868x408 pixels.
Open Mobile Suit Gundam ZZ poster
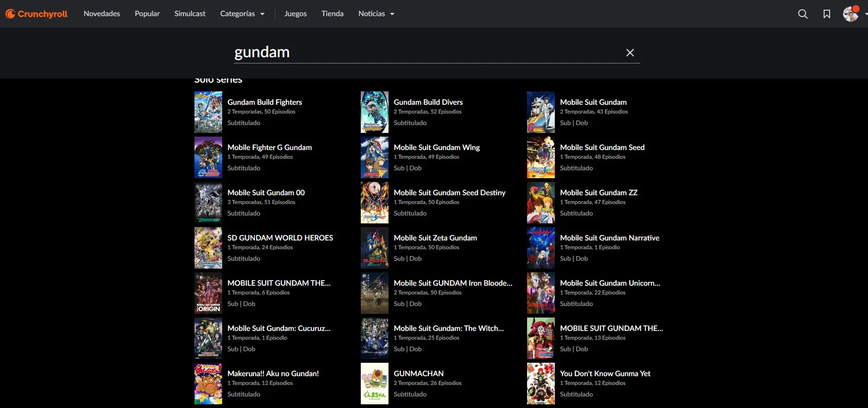pyautogui.click(x=541, y=203)
